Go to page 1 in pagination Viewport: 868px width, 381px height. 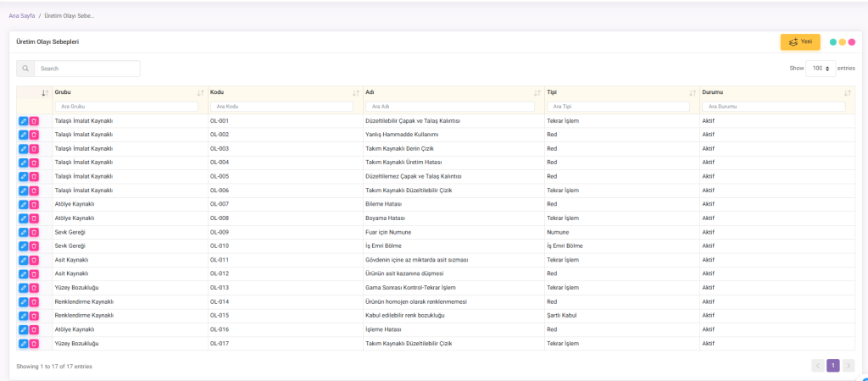[x=832, y=366]
